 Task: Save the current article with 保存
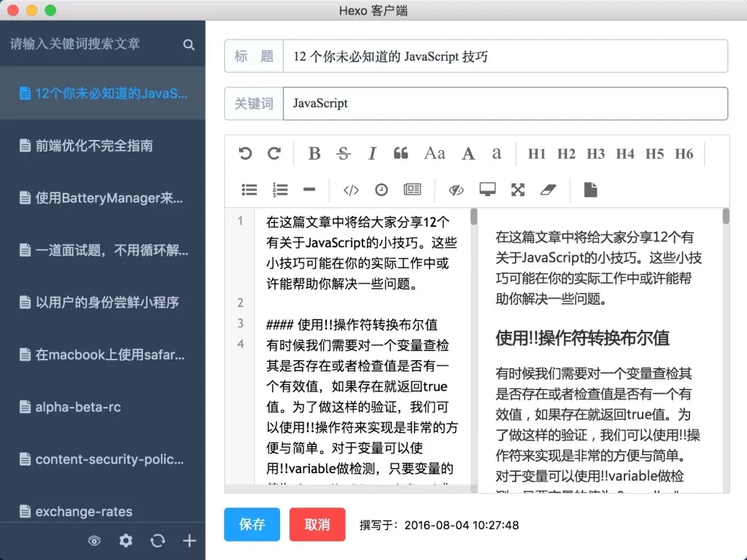coord(252,524)
